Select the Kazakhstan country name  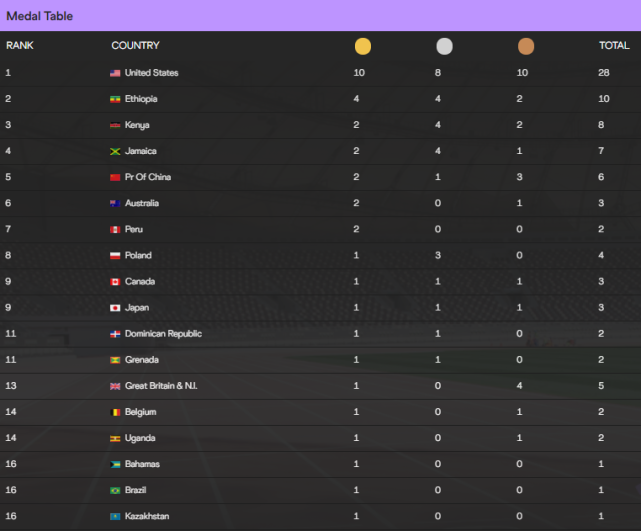coord(147,516)
